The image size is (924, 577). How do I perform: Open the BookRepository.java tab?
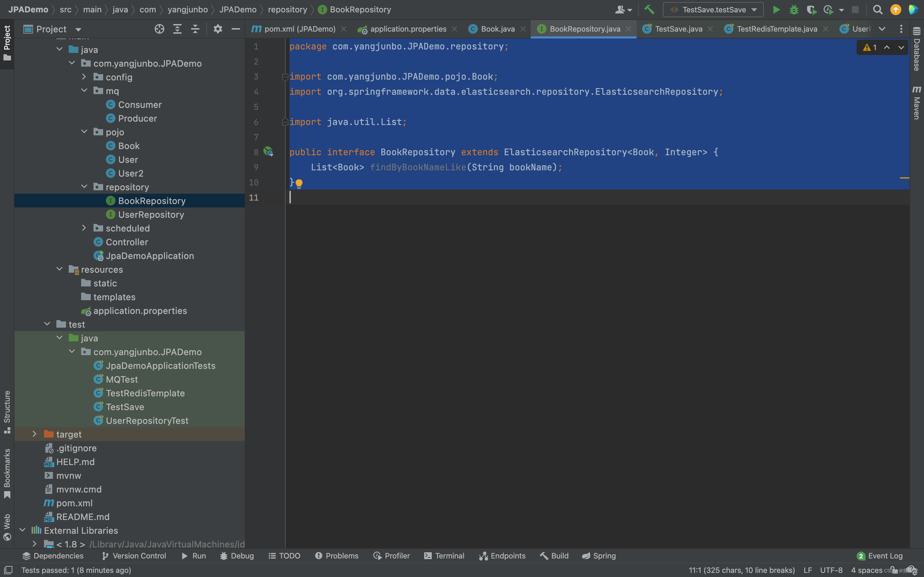point(585,28)
